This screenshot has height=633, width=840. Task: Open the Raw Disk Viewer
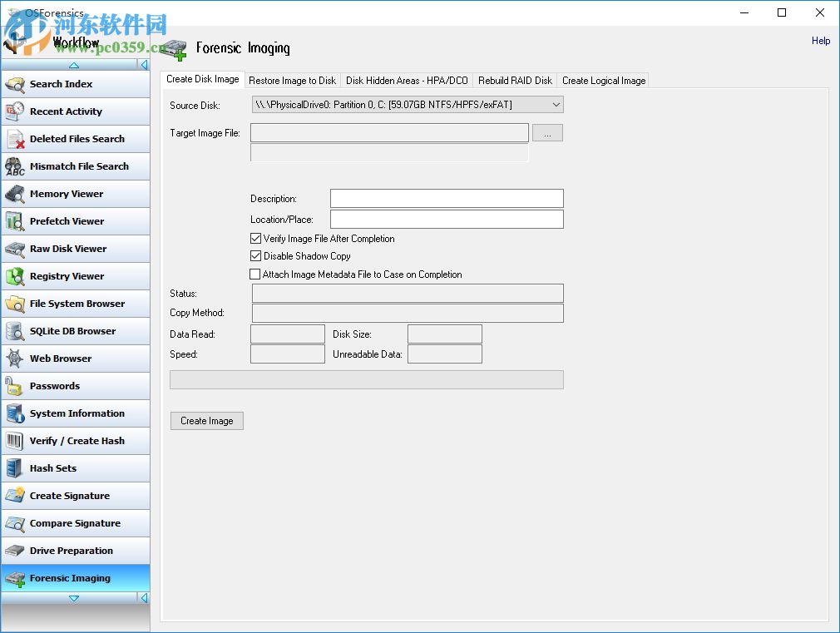[69, 249]
